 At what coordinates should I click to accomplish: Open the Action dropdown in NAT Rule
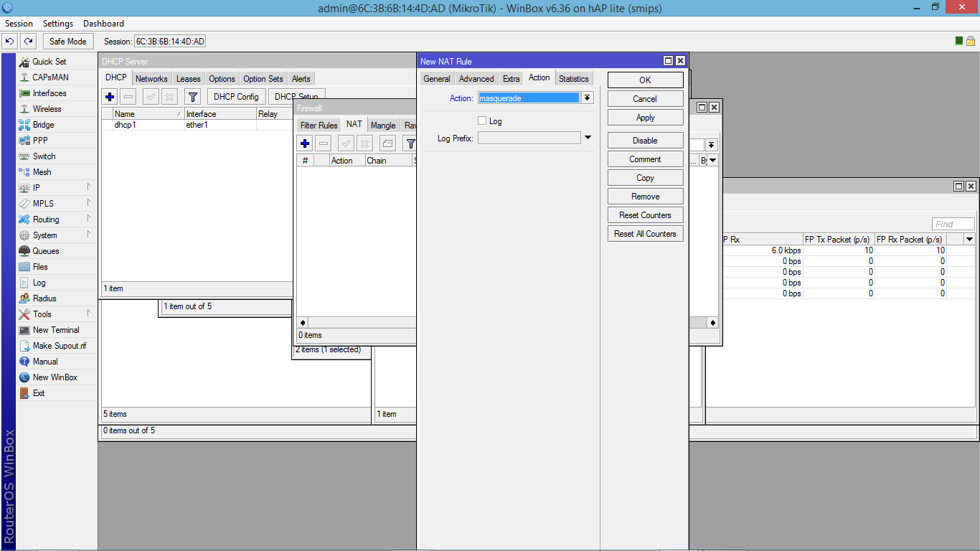[x=587, y=98]
